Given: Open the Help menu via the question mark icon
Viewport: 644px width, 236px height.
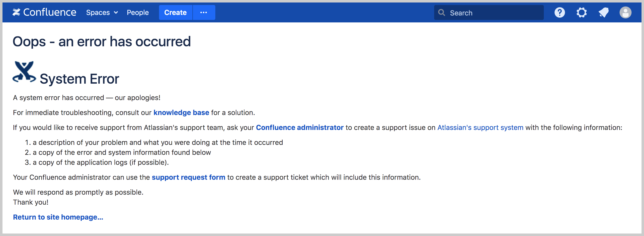Looking at the screenshot, I should tap(560, 12).
